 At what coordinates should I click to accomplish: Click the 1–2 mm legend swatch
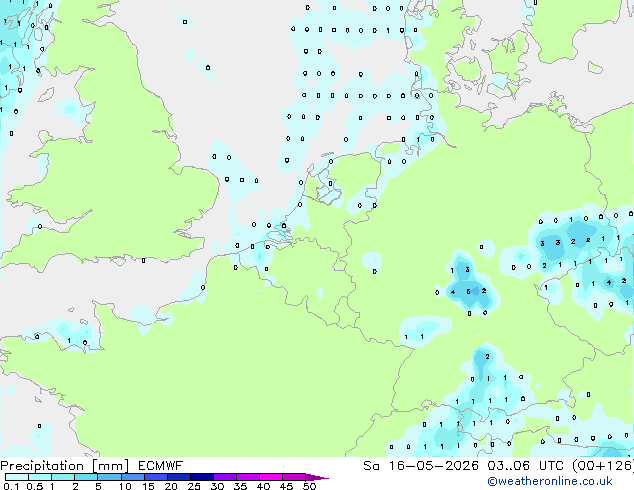(63, 477)
